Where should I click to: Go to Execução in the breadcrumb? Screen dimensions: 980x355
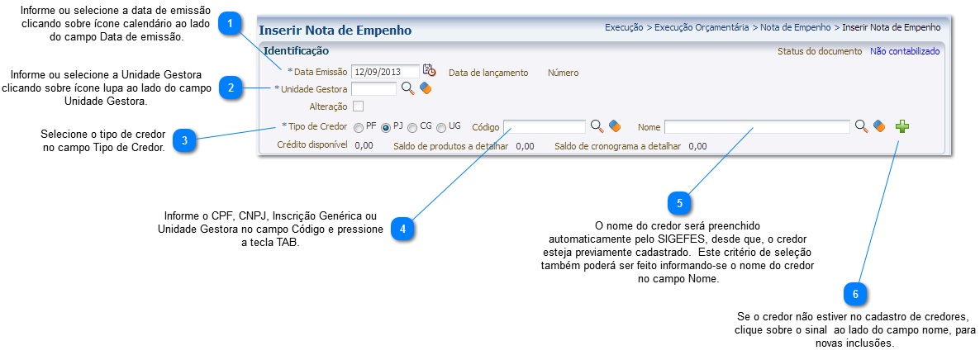click(x=624, y=27)
